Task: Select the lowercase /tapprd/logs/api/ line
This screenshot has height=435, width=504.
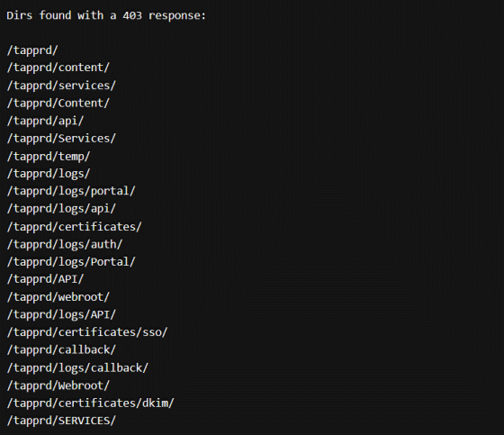Action: coord(61,209)
